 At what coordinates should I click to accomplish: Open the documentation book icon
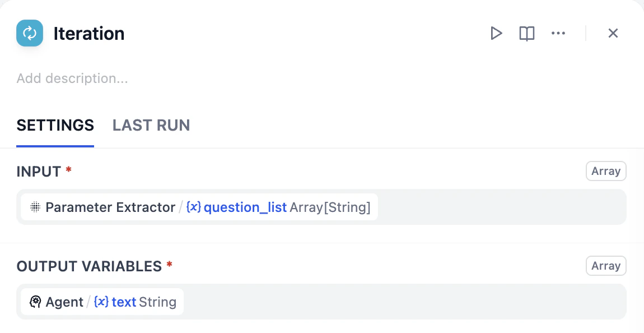pos(526,33)
